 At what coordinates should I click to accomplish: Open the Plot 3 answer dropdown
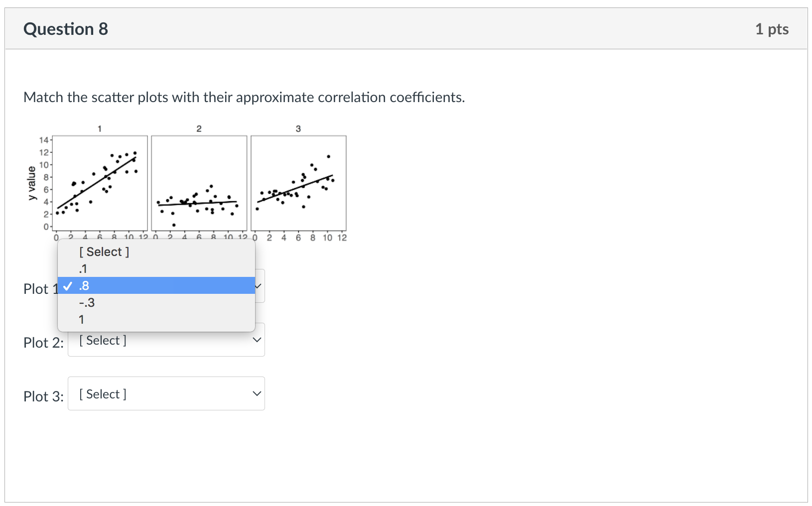click(166, 393)
